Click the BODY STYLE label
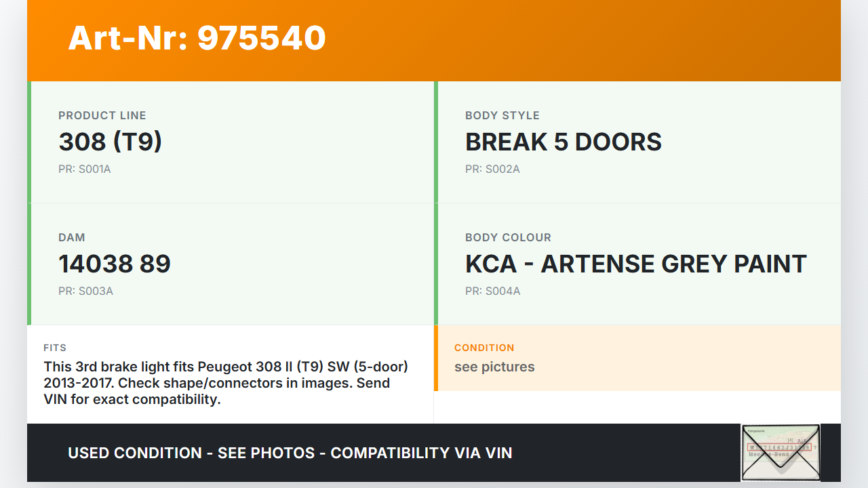868x488 pixels. click(502, 115)
